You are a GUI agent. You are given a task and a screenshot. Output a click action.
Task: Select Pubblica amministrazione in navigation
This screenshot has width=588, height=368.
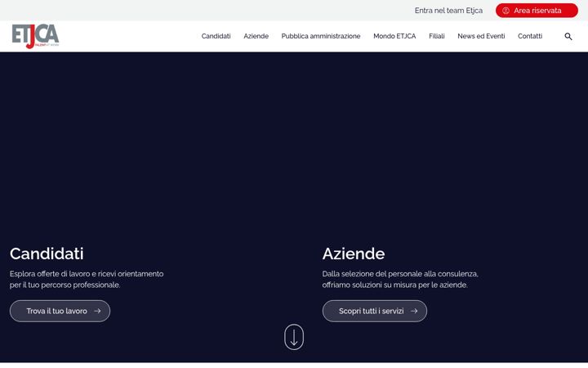coord(321,36)
